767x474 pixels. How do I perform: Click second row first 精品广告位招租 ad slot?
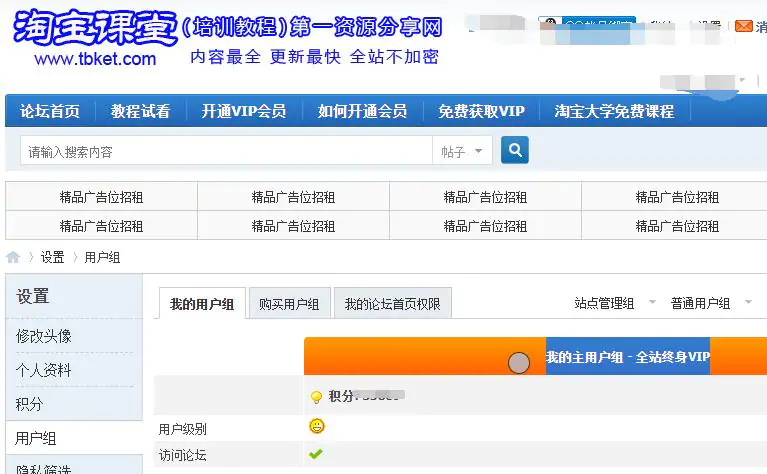coord(101,226)
